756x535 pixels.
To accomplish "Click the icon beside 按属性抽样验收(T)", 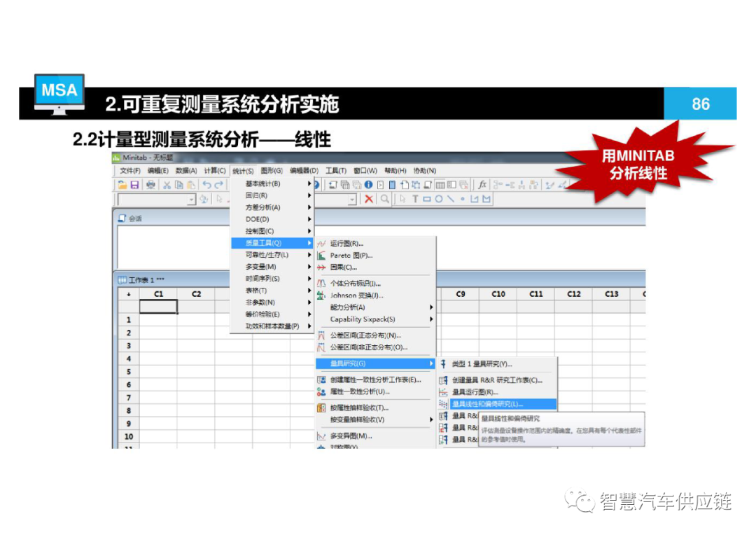I will (321, 408).
